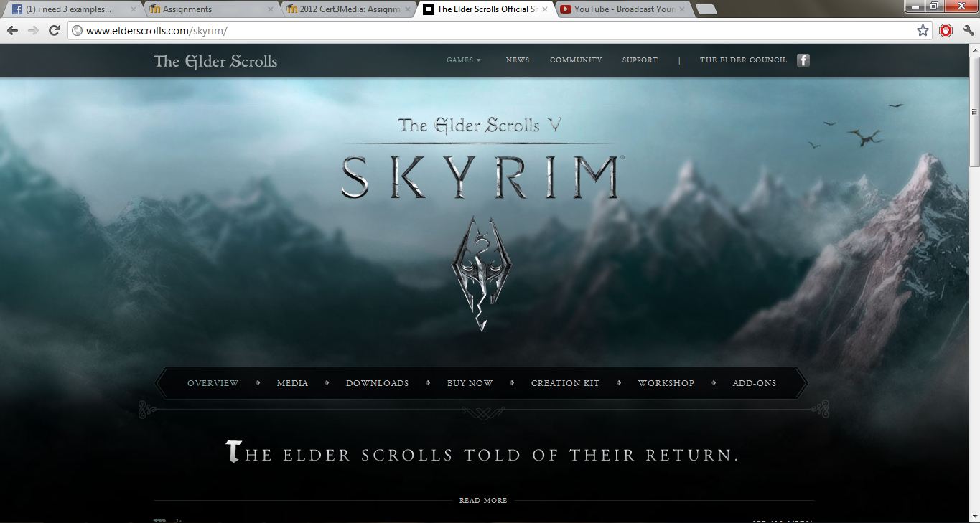Image resolution: width=980 pixels, height=523 pixels.
Task: Close the Assignments tab
Action: (270, 9)
